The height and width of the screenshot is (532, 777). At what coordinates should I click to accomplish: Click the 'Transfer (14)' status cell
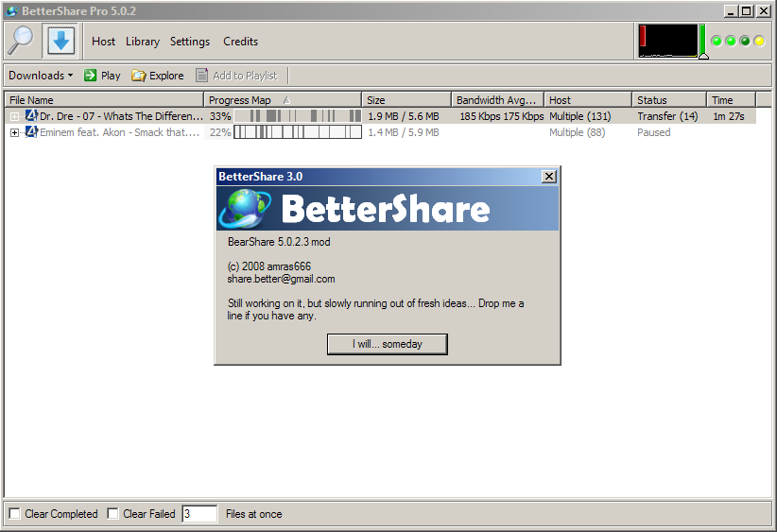click(667, 116)
